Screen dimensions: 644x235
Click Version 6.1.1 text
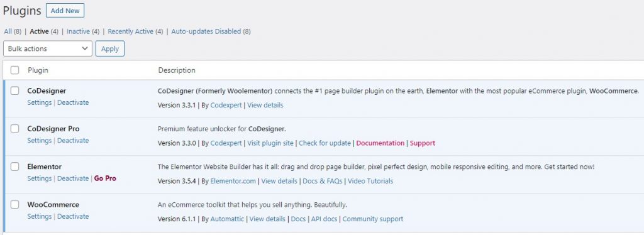(x=177, y=219)
